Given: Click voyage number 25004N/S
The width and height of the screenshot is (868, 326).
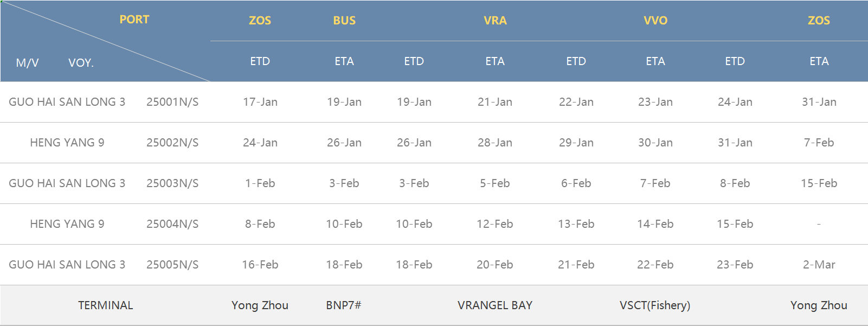Looking at the screenshot, I should pos(172,224).
